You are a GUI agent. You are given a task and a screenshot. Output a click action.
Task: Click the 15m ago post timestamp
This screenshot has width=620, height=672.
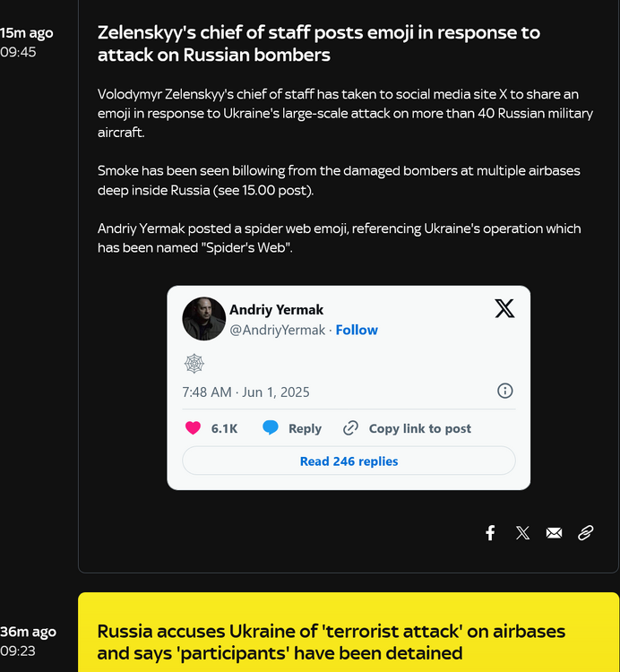click(x=27, y=33)
